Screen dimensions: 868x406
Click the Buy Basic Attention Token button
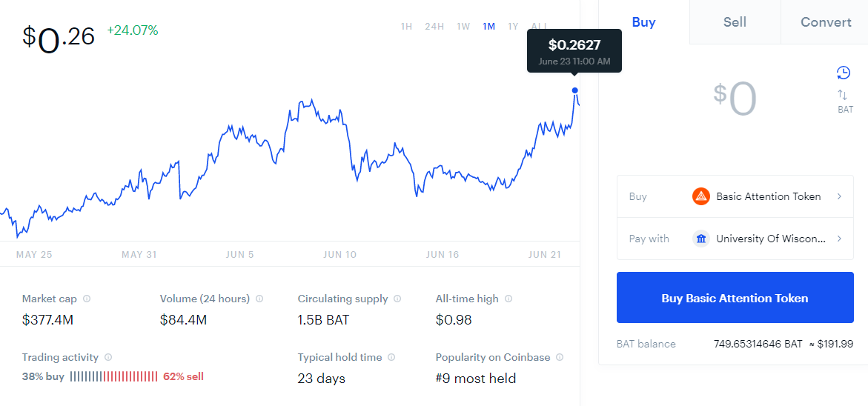point(735,298)
